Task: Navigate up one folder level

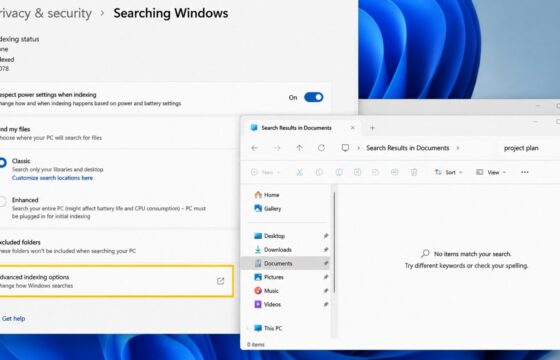Action: (x=299, y=148)
